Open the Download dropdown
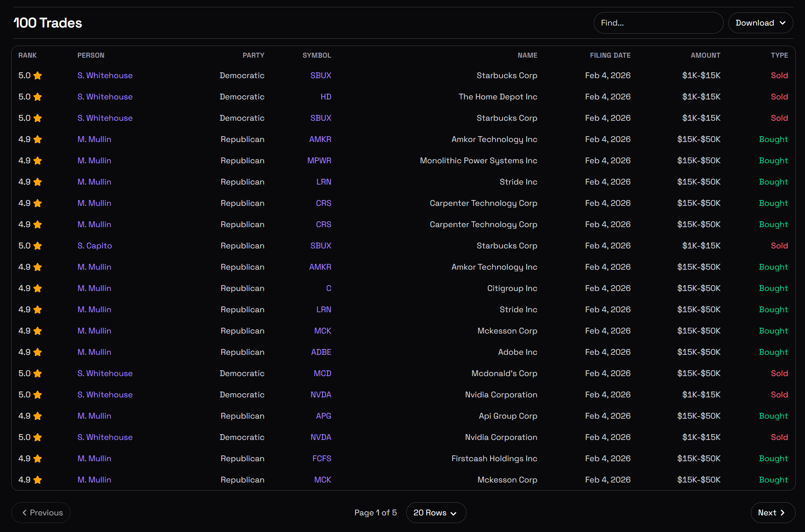 [x=761, y=23]
